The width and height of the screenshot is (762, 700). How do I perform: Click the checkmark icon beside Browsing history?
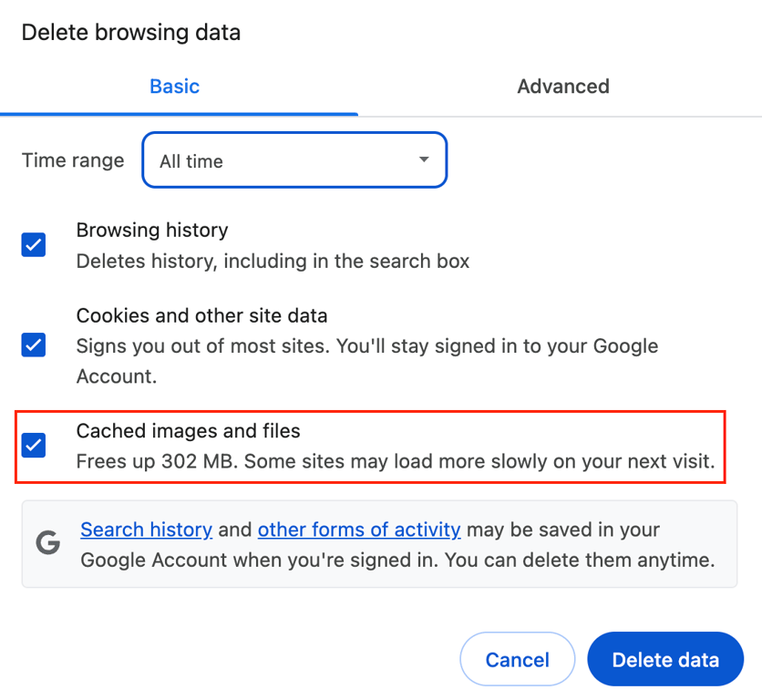(x=33, y=244)
